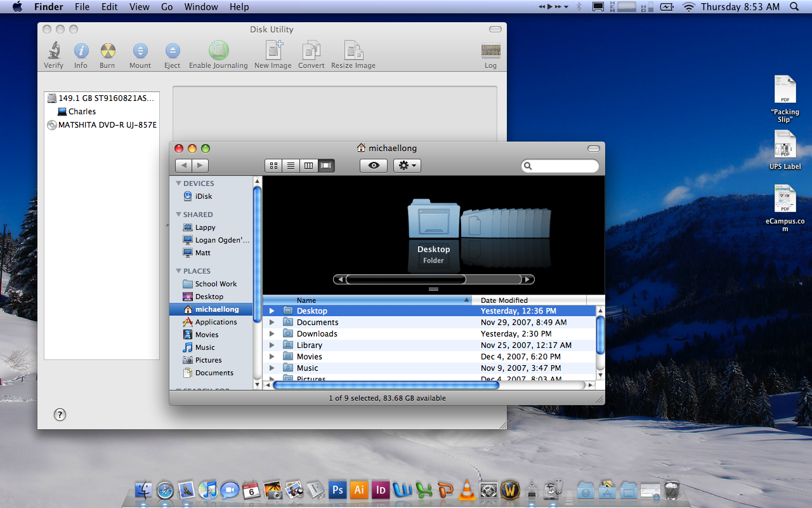Select Applications in the Places sidebar
Image resolution: width=812 pixels, height=508 pixels.
coord(216,322)
